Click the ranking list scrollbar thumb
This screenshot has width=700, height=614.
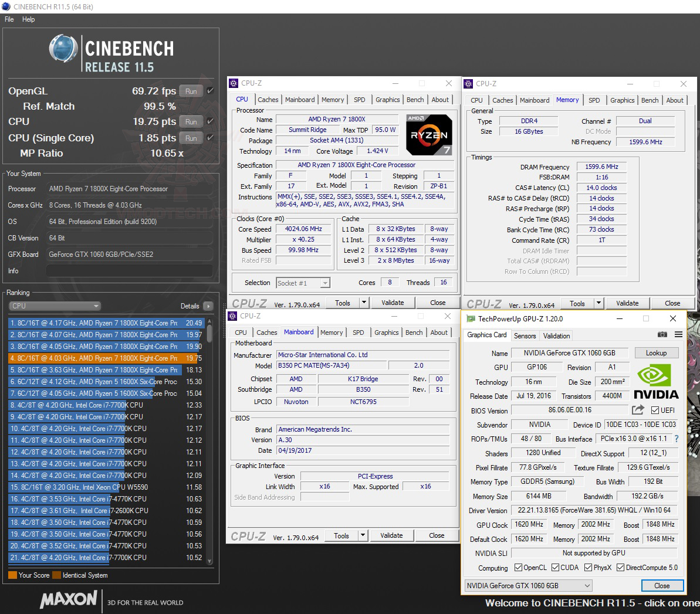[x=209, y=333]
